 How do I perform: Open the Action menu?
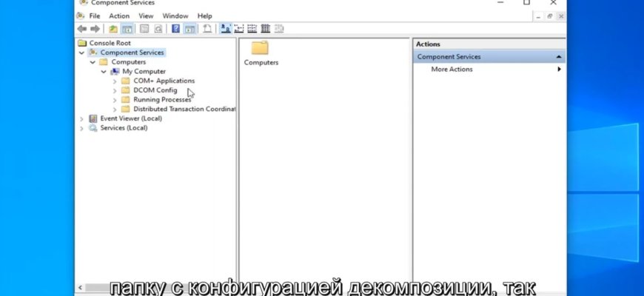click(119, 16)
